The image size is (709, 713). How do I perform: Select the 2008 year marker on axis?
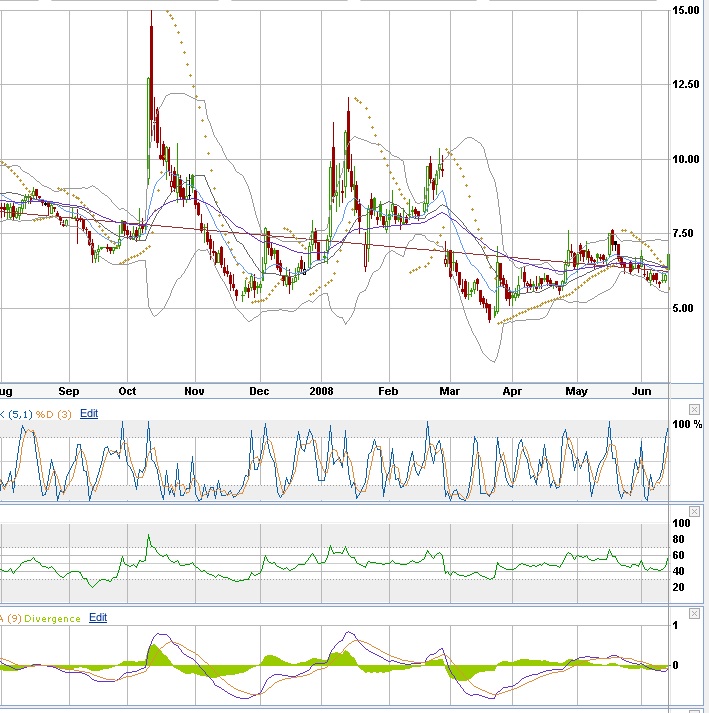(x=322, y=391)
